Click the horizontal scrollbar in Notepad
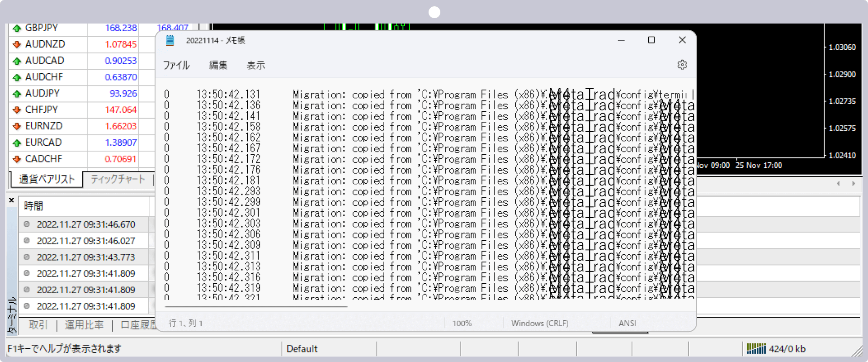Image resolution: width=868 pixels, height=362 pixels. [x=256, y=306]
